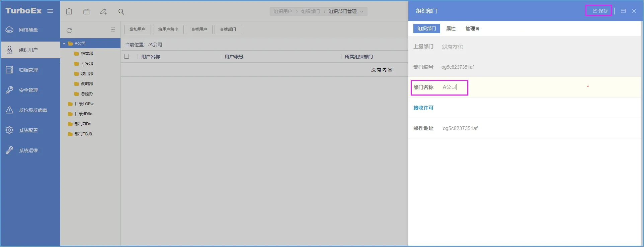
Task: Click the archive server icon for 归档管理
Action: pyautogui.click(x=9, y=70)
